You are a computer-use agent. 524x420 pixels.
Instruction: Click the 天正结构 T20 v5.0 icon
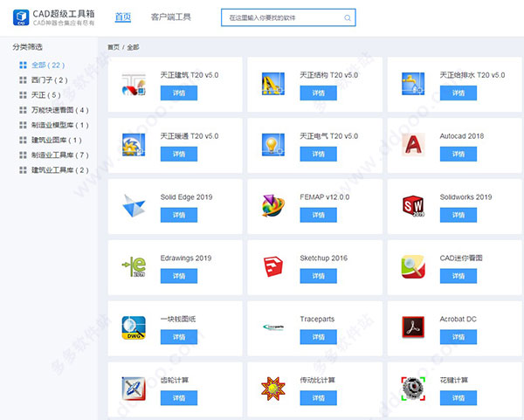[x=273, y=84]
